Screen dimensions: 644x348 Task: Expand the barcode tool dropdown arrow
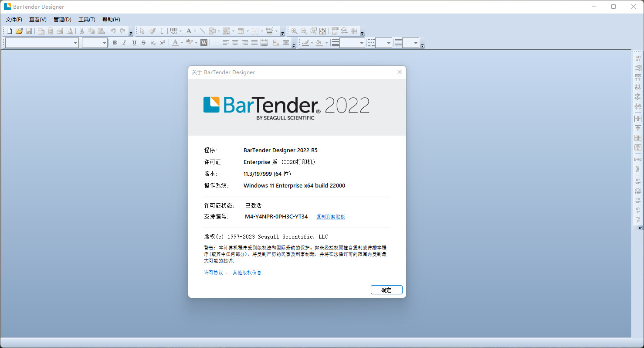click(180, 31)
